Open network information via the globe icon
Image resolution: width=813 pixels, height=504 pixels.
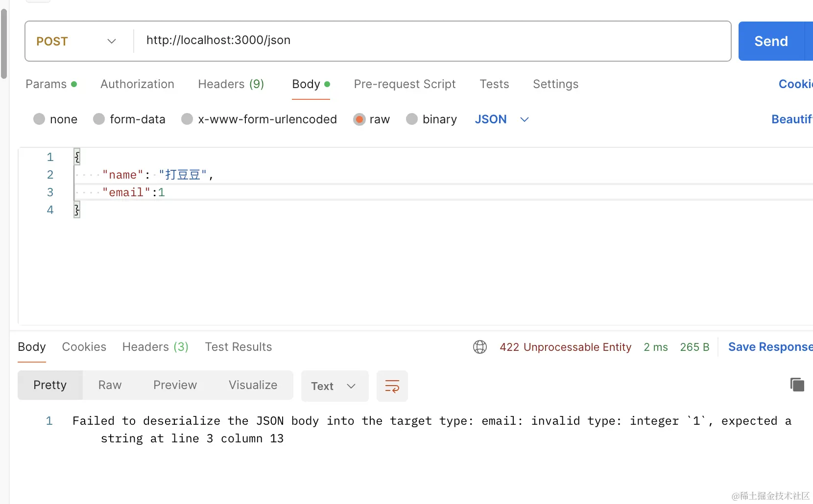[479, 347]
